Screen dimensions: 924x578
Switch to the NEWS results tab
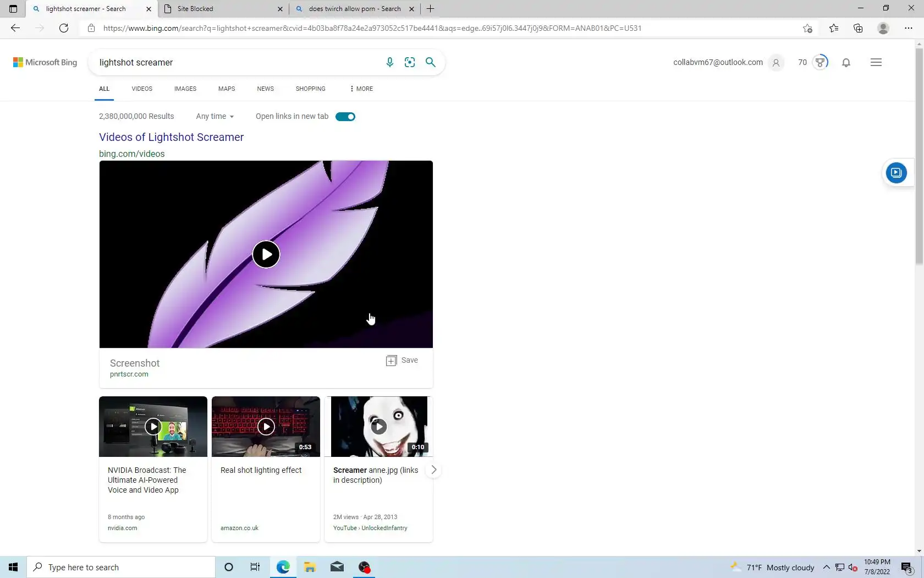coord(266,89)
